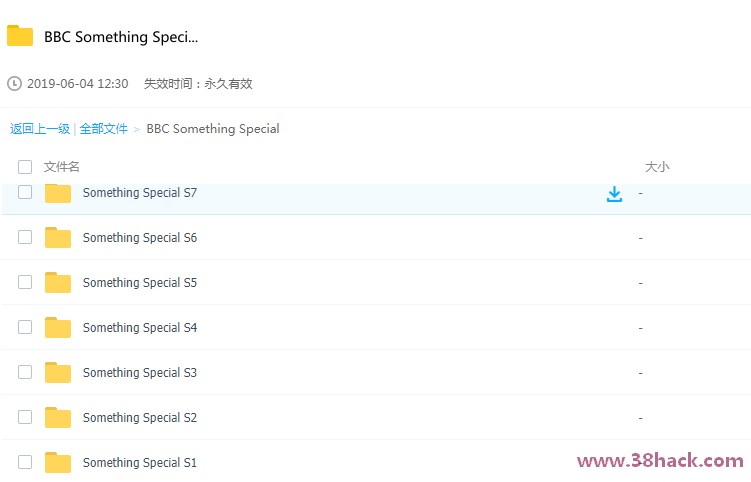
Task: Select the checkbox for Something Special S3
Action: click(25, 372)
